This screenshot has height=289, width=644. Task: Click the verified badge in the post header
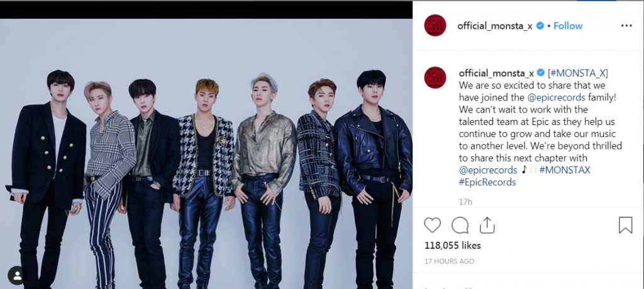tap(540, 26)
